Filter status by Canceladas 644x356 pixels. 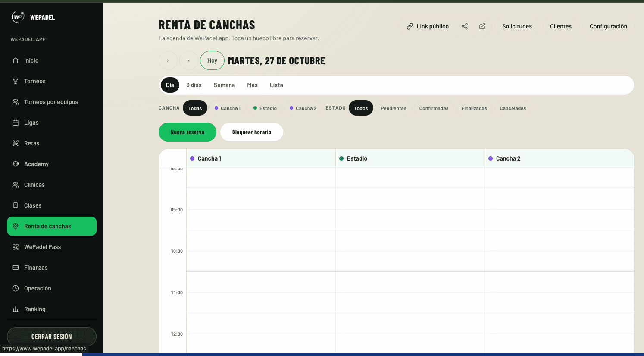click(x=513, y=108)
